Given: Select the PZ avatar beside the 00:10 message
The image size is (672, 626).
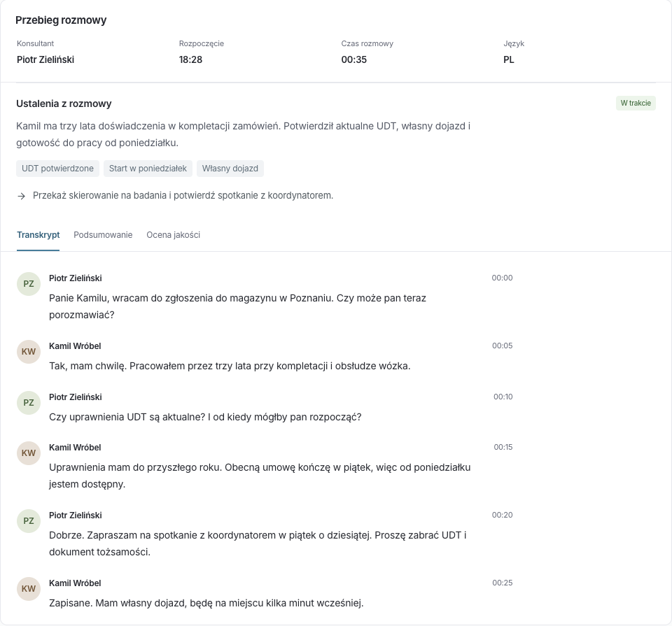Looking at the screenshot, I should 29,402.
